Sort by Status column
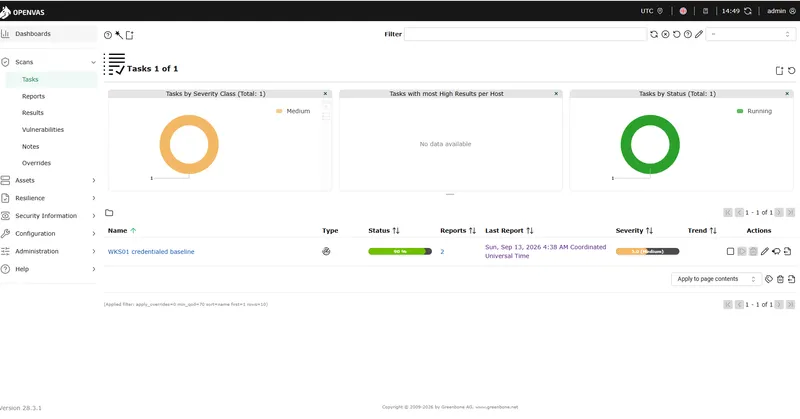 point(384,231)
